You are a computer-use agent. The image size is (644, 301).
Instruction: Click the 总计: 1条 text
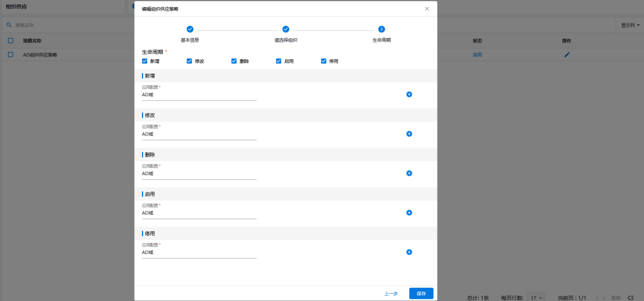tap(478, 297)
